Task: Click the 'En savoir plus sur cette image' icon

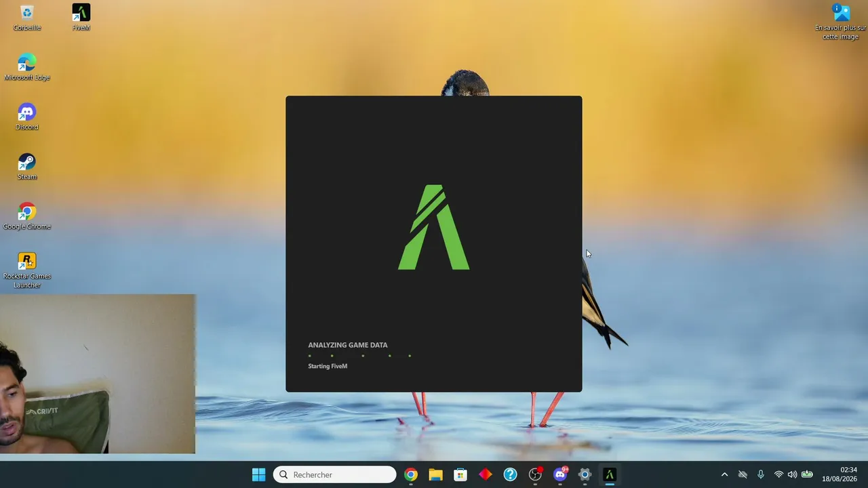Action: pos(841,22)
